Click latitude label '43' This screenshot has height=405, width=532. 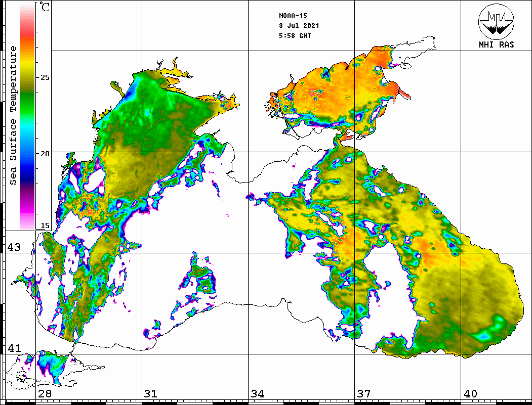[x=14, y=247]
